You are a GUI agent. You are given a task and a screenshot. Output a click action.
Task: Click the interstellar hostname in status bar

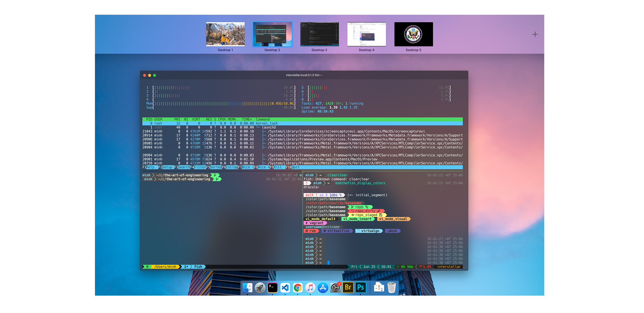pyautogui.click(x=449, y=267)
